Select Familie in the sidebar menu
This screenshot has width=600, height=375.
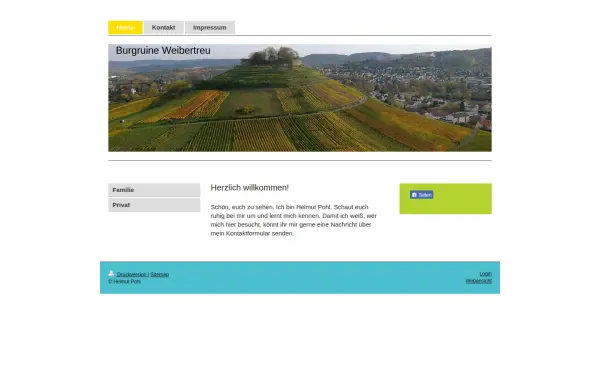click(154, 190)
